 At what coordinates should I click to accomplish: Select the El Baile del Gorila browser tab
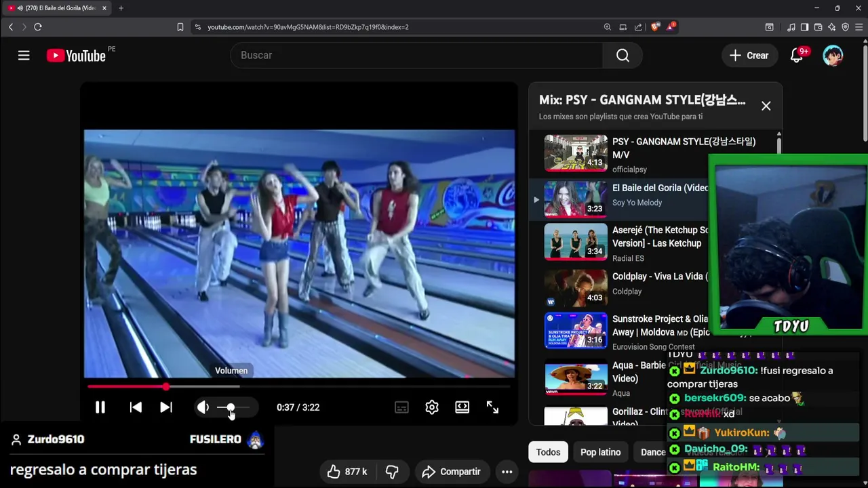58,8
